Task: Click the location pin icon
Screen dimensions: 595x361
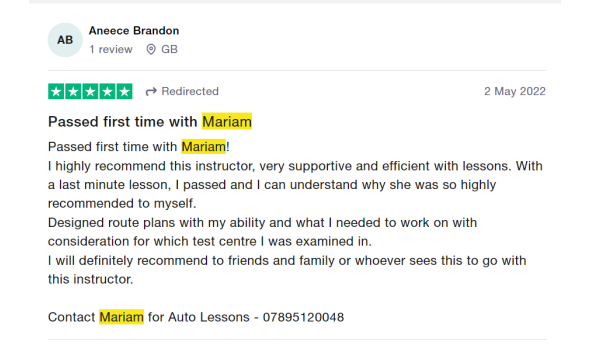Action: [151, 49]
